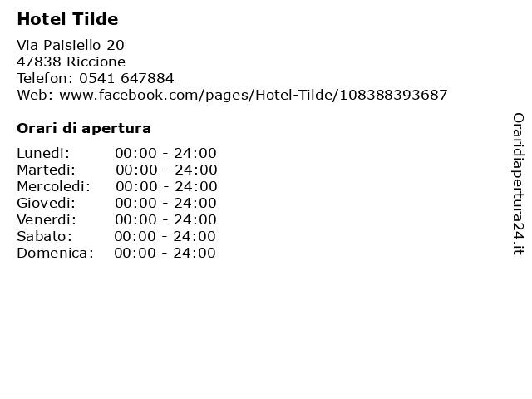Click Sabato opening hours 00:00 - 24:00
The width and height of the screenshot is (532, 399).
[165, 236]
